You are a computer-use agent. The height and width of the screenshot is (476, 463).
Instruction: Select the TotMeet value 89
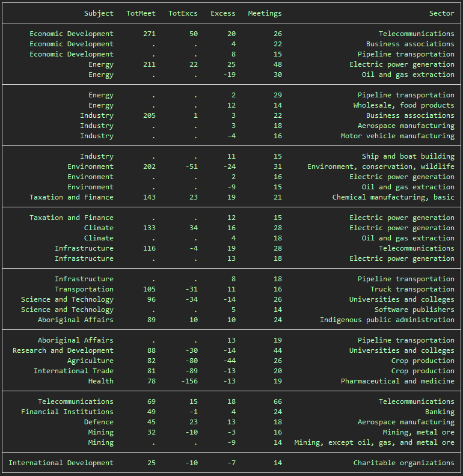(152, 320)
